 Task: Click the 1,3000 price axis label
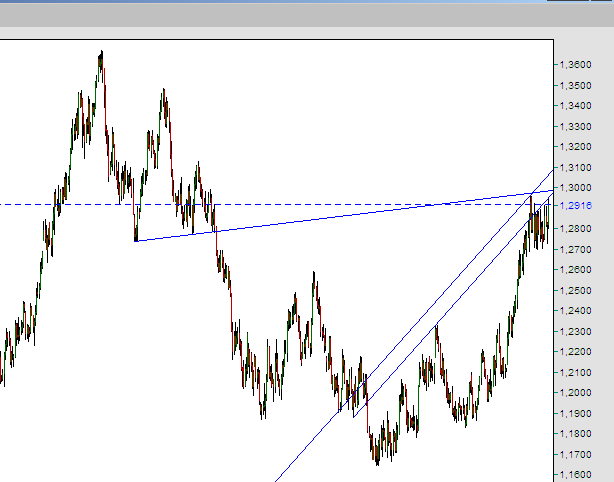click(576, 188)
